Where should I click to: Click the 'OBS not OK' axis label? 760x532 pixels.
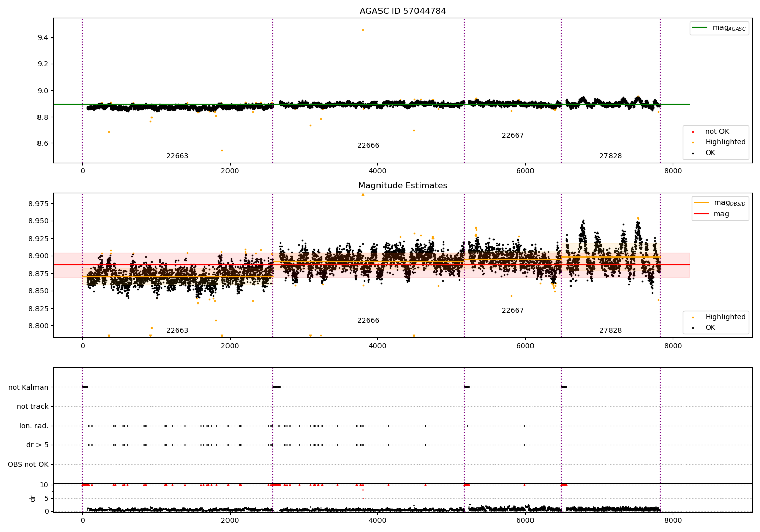tap(28, 464)
